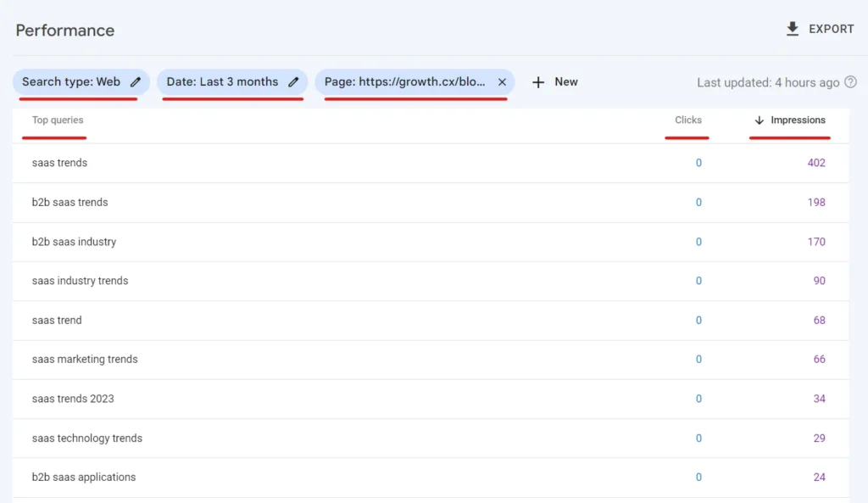The image size is (868, 503).
Task: Click the Impressions sort arrow icon
Action: (759, 120)
